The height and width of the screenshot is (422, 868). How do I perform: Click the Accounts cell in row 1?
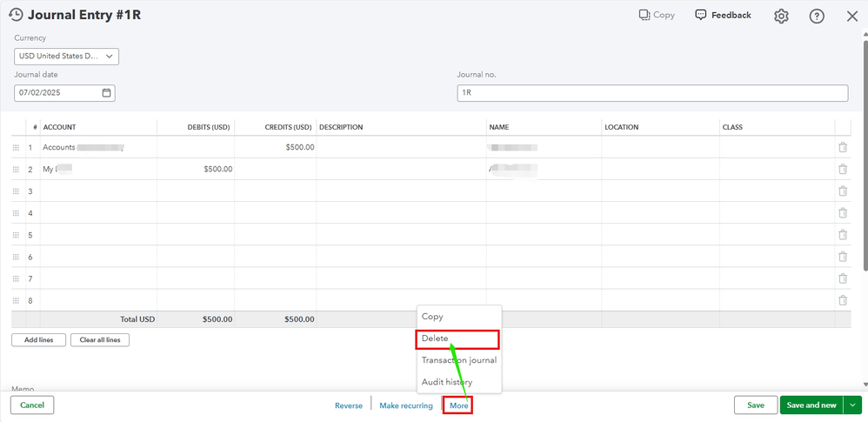coord(98,147)
